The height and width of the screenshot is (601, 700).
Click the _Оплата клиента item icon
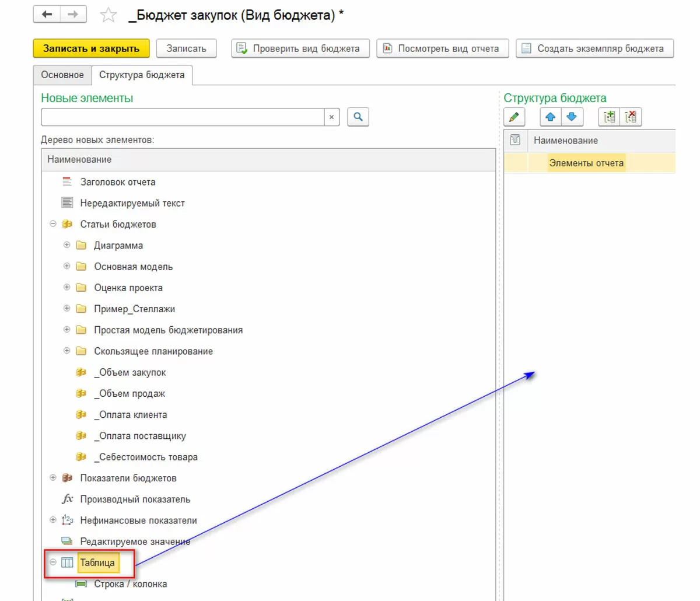(81, 414)
